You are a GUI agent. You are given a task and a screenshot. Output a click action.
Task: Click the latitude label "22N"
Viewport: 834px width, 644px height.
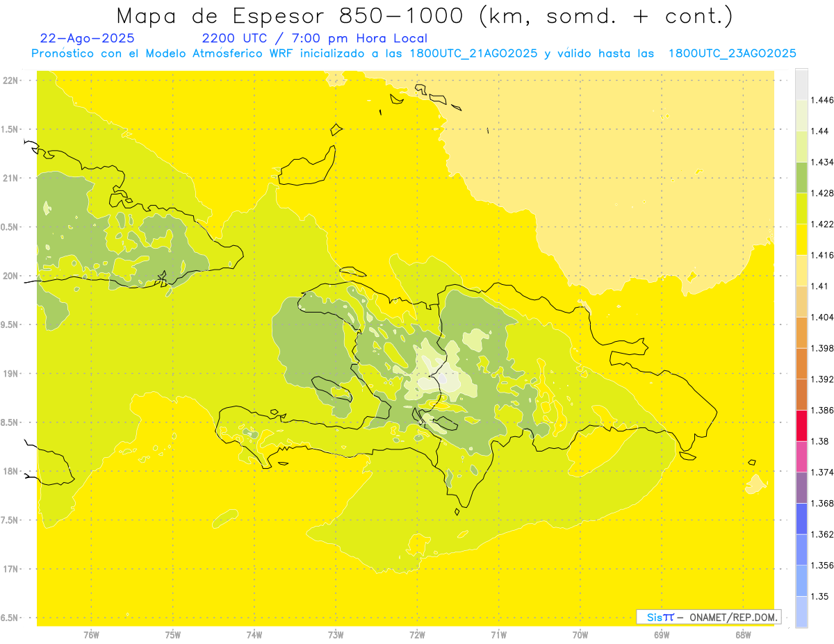[x=10, y=81]
